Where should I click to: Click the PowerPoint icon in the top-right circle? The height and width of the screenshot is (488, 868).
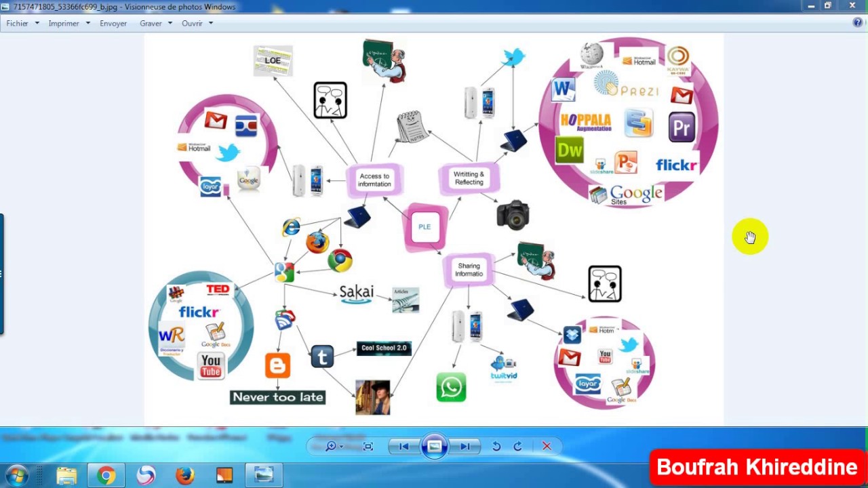625,163
